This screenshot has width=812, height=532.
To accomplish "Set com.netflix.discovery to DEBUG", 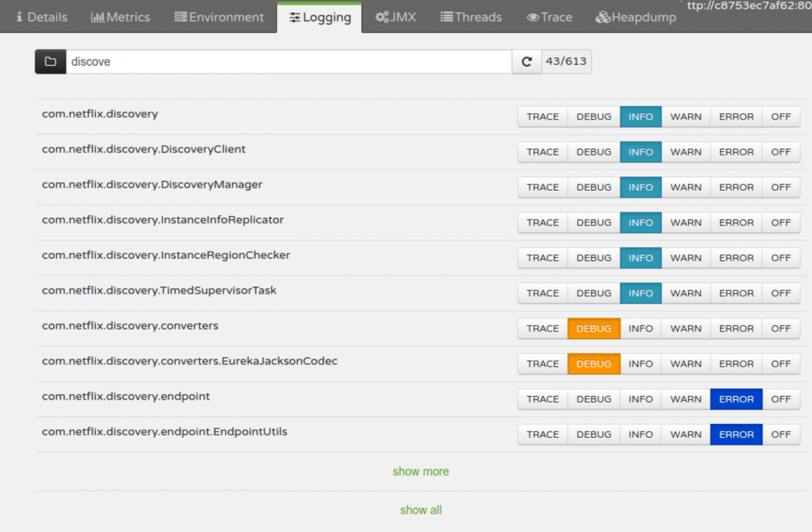I will [594, 117].
